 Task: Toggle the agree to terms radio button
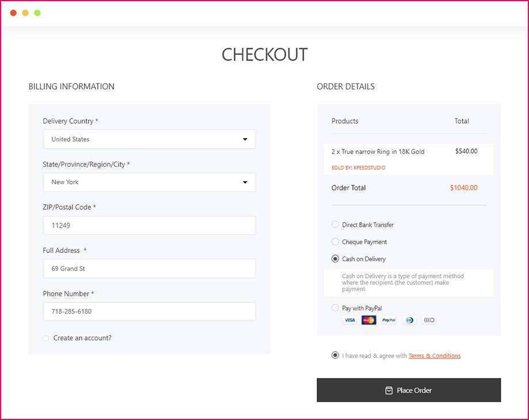point(336,356)
